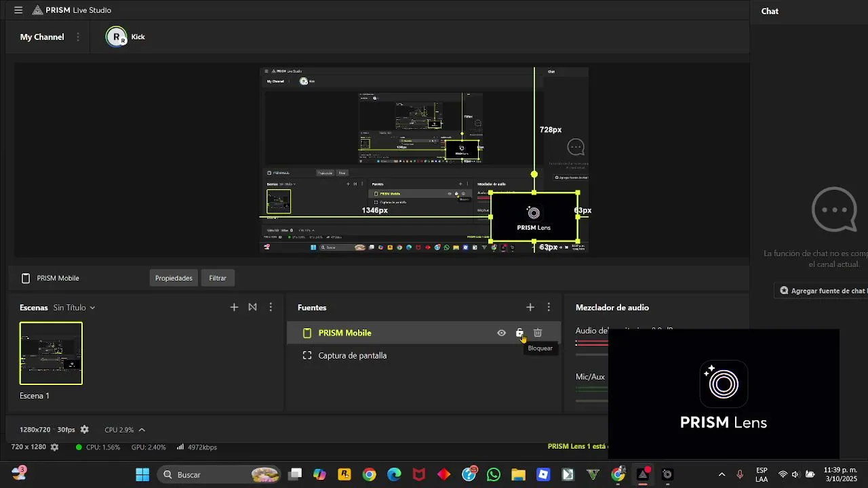The image size is (868, 488).
Task: Open Rockstar Games Launcher from taskbar
Action: point(344,474)
